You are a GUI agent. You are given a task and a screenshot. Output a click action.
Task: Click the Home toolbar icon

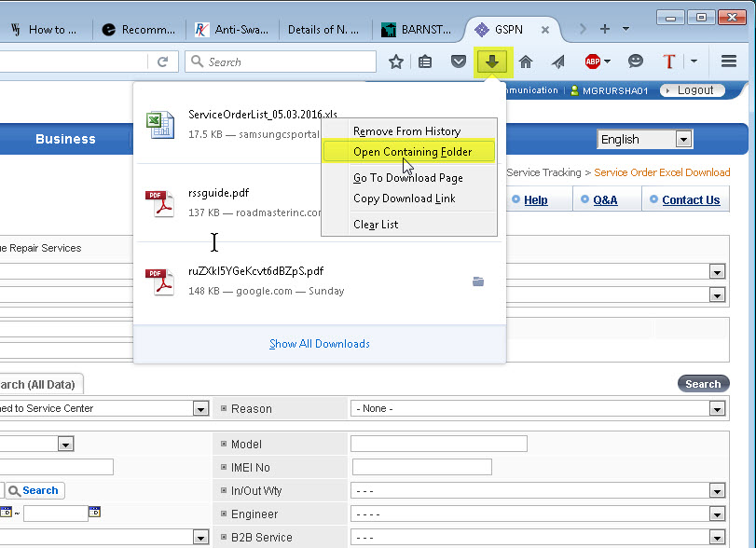[x=526, y=62]
